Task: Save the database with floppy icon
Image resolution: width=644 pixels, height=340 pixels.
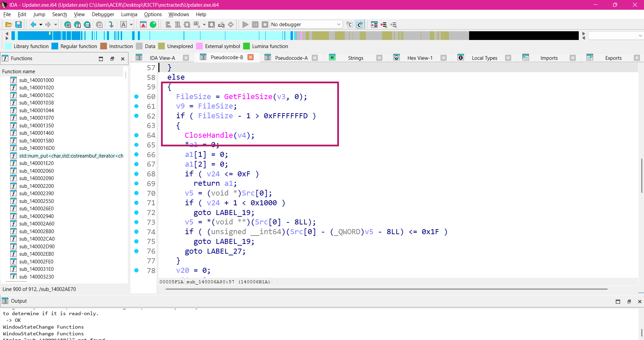Action: tap(18, 25)
